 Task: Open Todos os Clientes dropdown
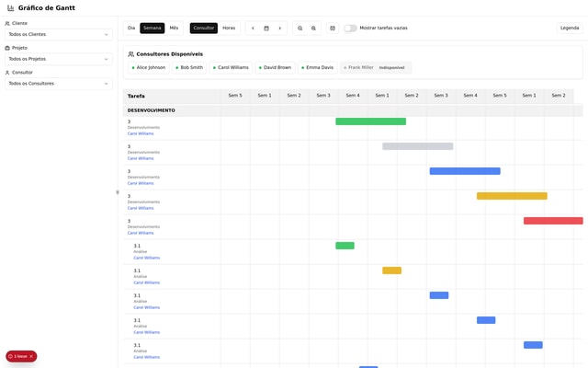[59, 35]
